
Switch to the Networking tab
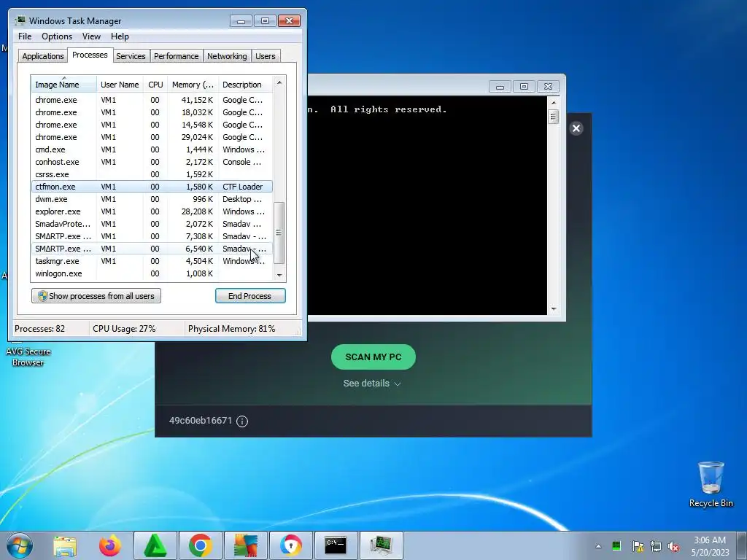(227, 55)
